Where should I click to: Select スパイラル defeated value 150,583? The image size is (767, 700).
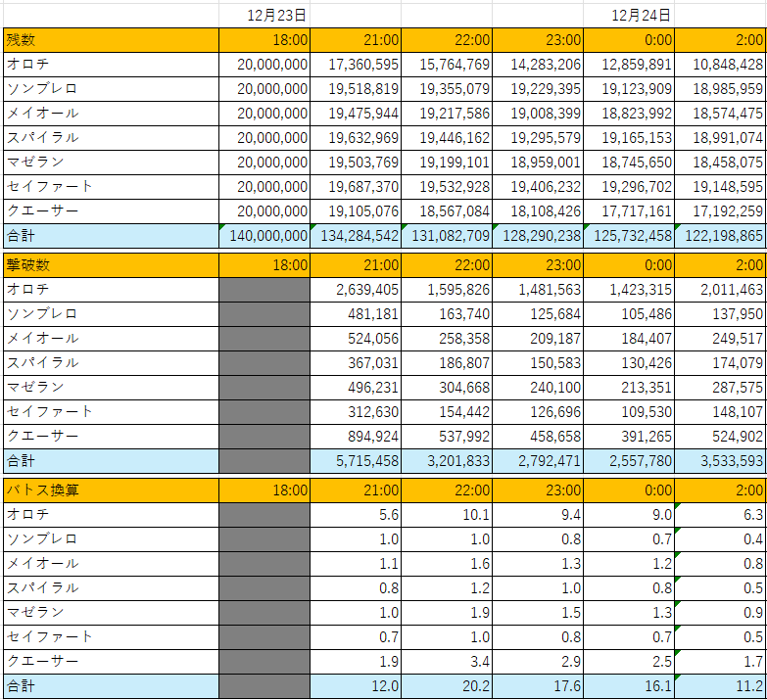pyautogui.click(x=538, y=362)
